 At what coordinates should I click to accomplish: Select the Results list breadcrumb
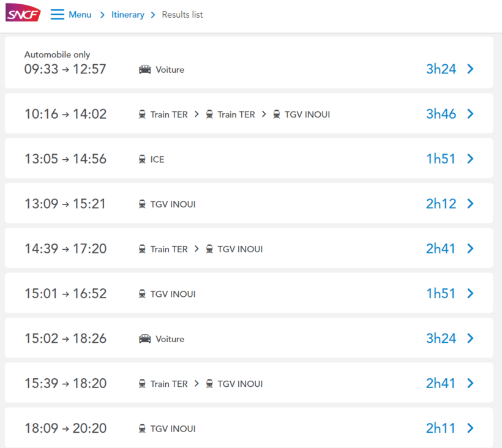pyautogui.click(x=182, y=15)
